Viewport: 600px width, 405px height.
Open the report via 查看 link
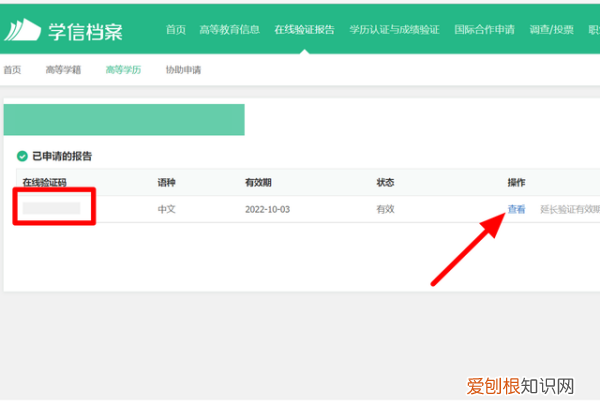pyautogui.click(x=516, y=209)
